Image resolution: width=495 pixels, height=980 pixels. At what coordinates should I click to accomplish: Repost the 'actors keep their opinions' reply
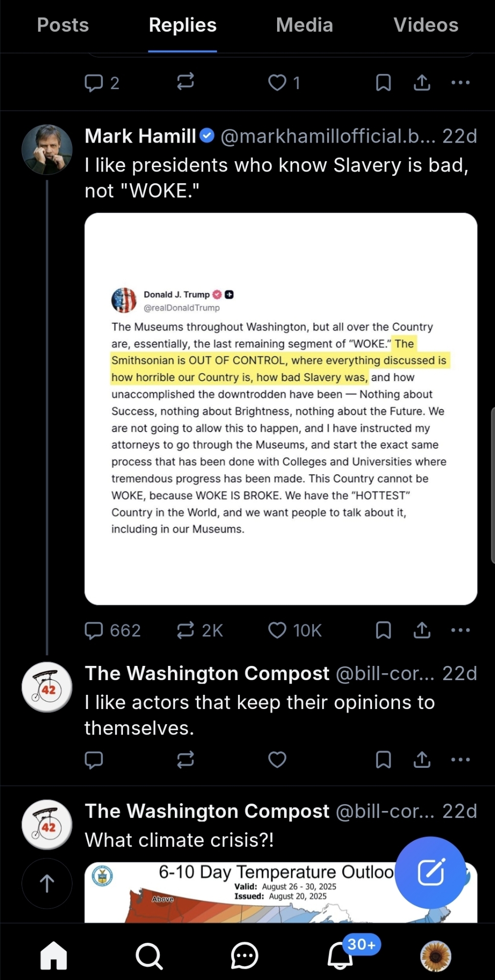pos(186,759)
